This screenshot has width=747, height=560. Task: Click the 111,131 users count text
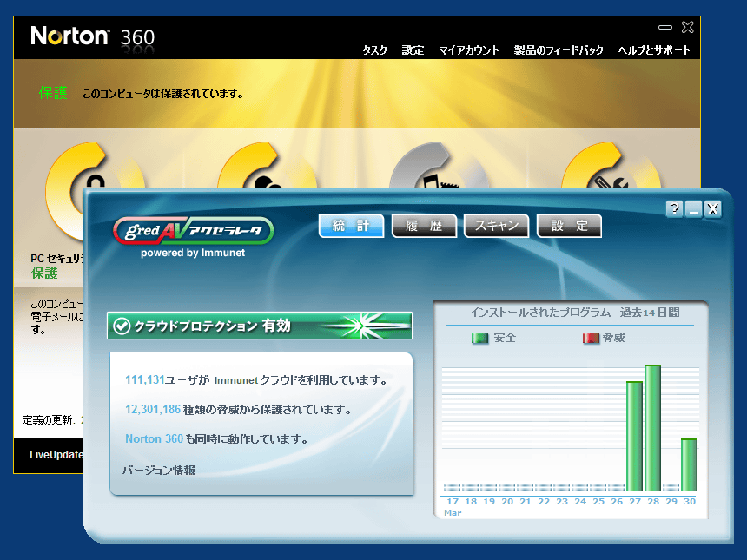(145, 380)
